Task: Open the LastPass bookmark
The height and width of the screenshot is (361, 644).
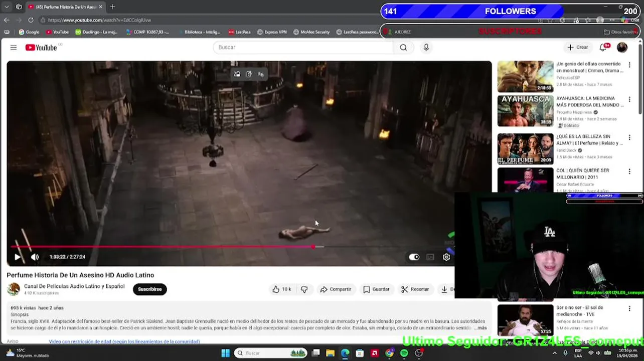Action: coord(239,32)
